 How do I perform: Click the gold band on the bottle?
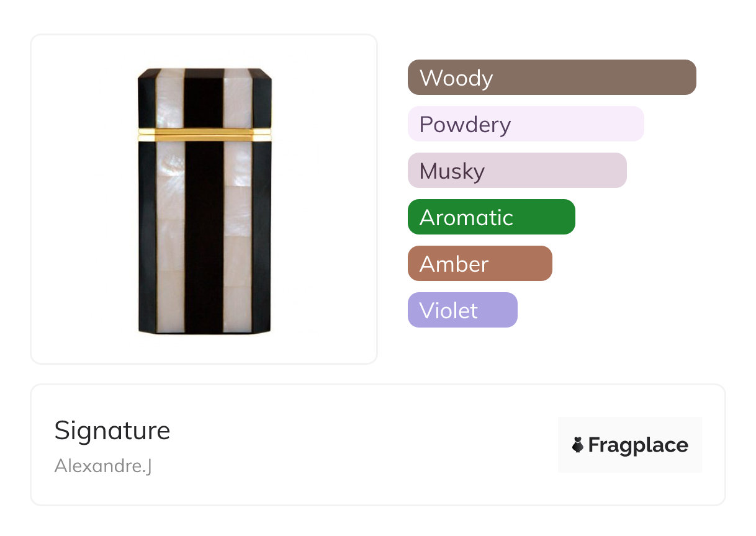tap(204, 133)
